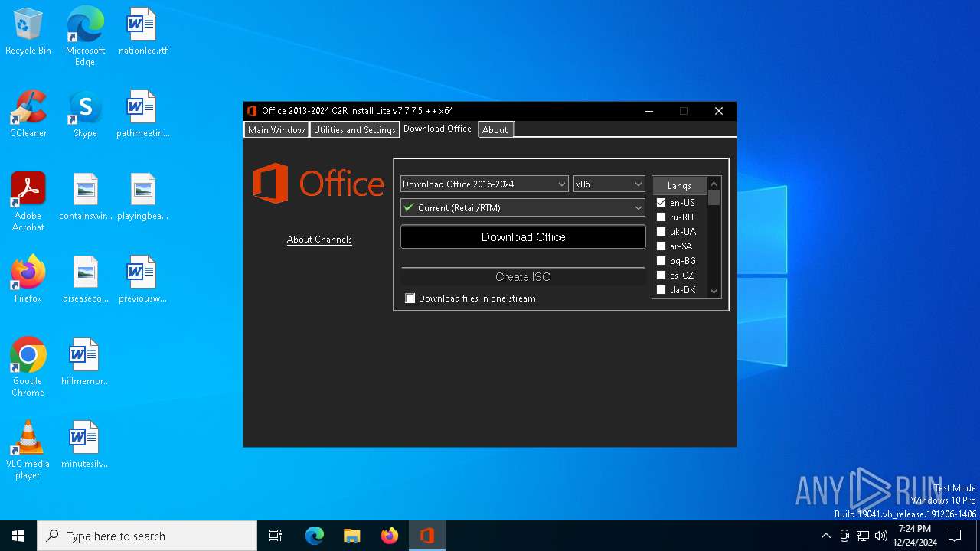Image resolution: width=980 pixels, height=551 pixels.
Task: Check the ru-RU language checkbox
Action: pos(661,217)
